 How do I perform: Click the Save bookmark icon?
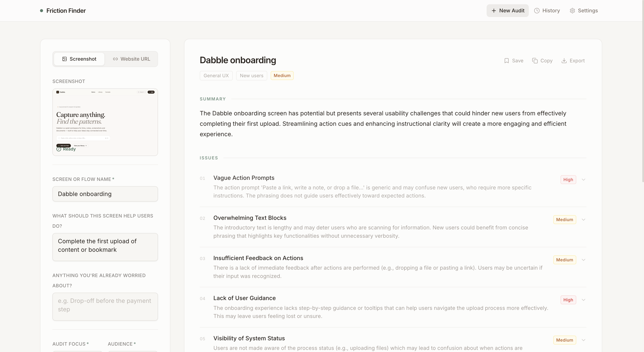tap(506, 61)
